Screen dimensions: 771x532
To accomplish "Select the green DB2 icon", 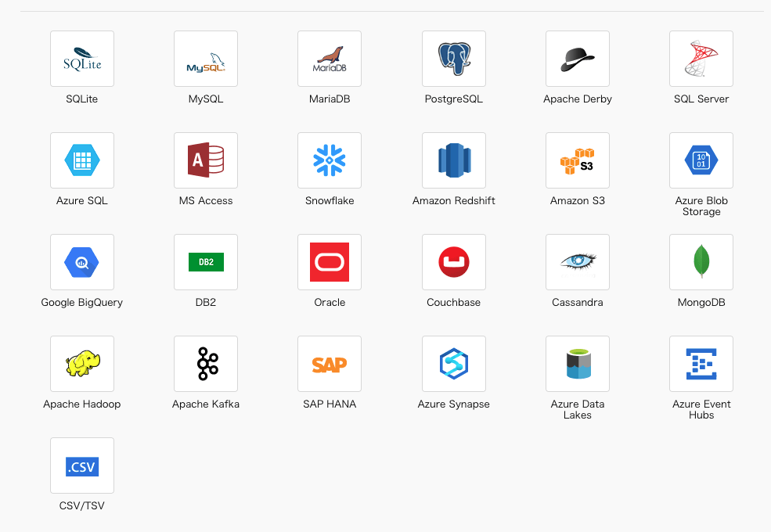I will pos(206,262).
